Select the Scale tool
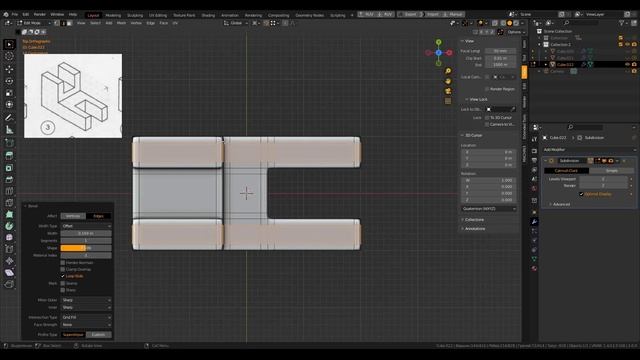640x360 pixels. point(9,93)
